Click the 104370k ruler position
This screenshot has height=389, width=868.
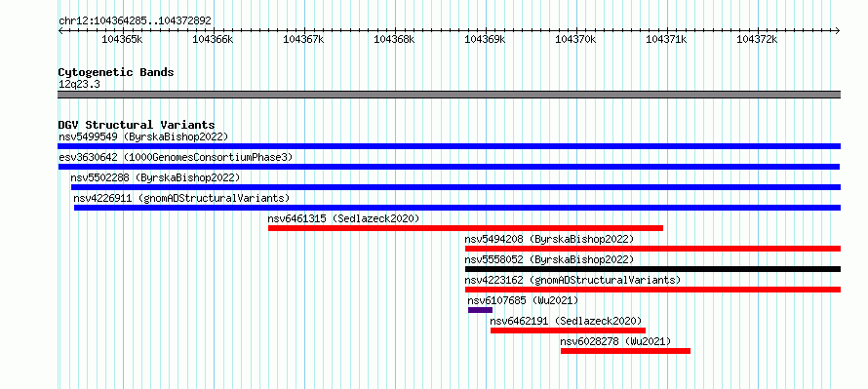(x=575, y=39)
